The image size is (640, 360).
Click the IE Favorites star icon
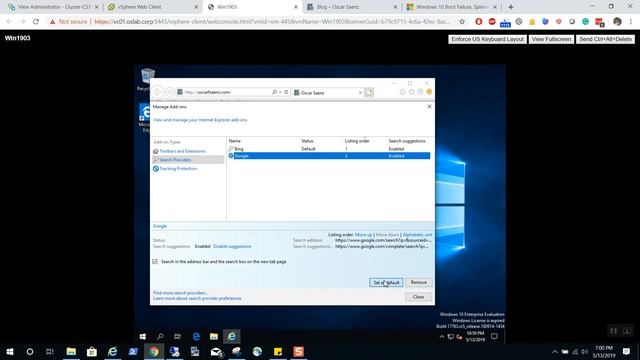tap(411, 92)
